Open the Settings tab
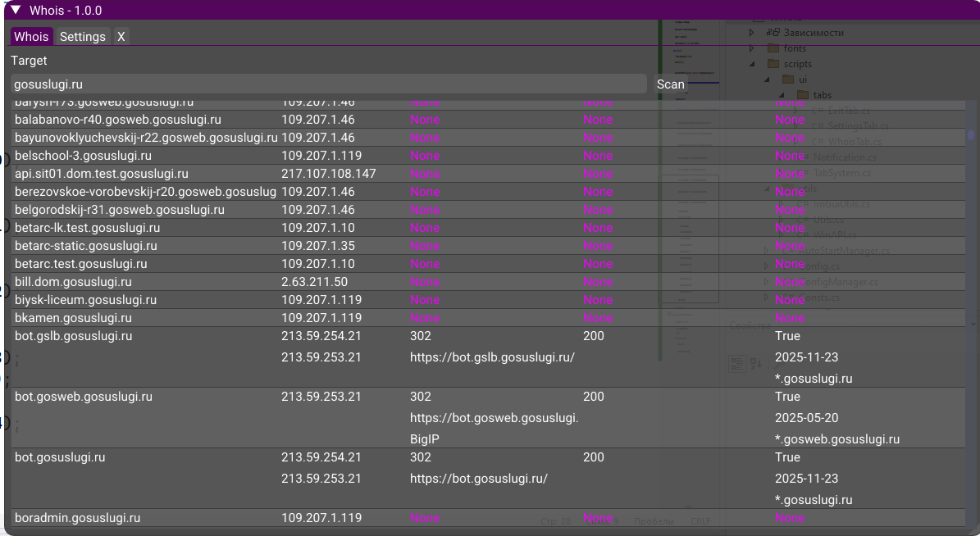Image resolution: width=980 pixels, height=536 pixels. coord(83,36)
